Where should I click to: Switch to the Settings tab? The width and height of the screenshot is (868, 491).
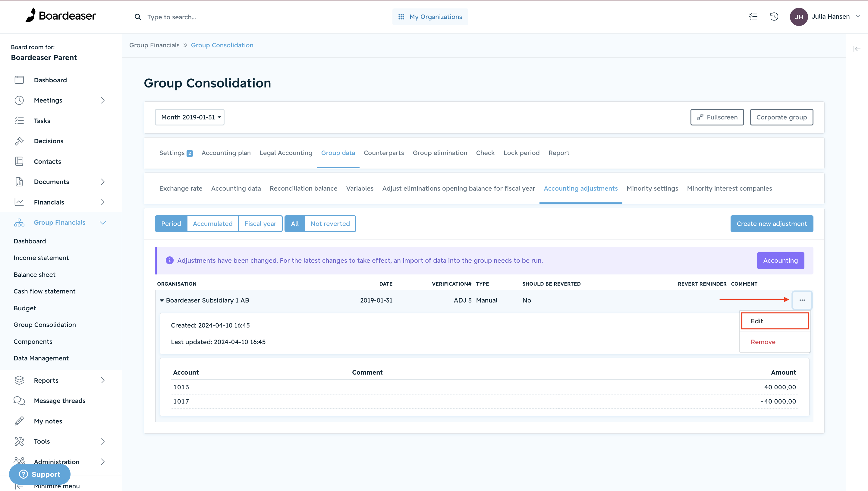(176, 153)
